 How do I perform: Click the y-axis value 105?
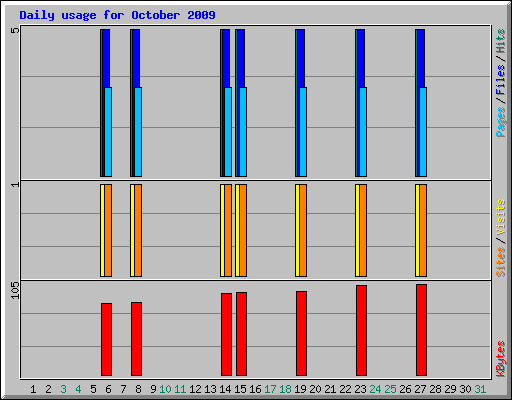pos(15,290)
